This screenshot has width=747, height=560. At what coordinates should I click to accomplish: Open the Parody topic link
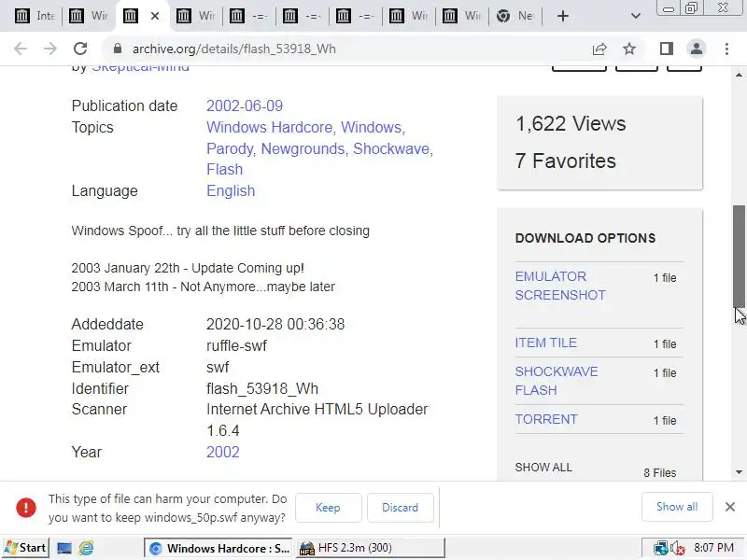tap(231, 149)
